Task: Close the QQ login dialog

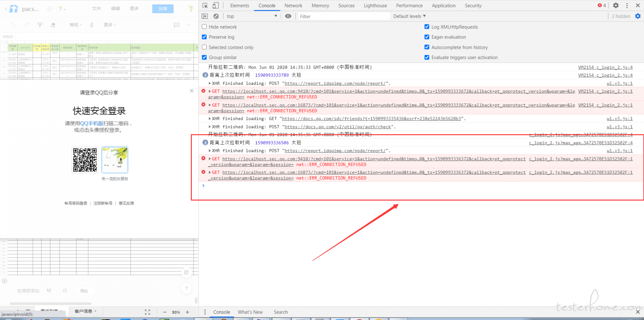Action: tap(192, 91)
